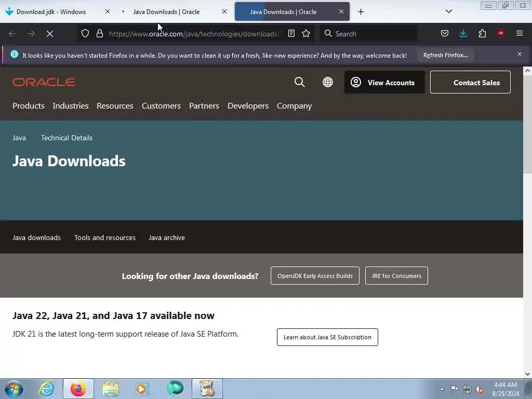Click View Accounts button
The image size is (532, 399).
pyautogui.click(x=384, y=83)
